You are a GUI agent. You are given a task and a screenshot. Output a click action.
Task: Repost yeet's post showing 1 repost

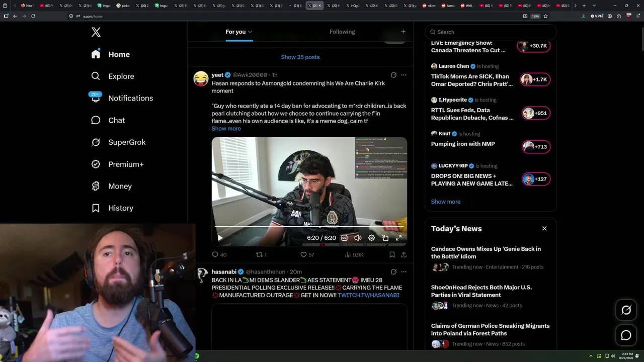[261, 255]
